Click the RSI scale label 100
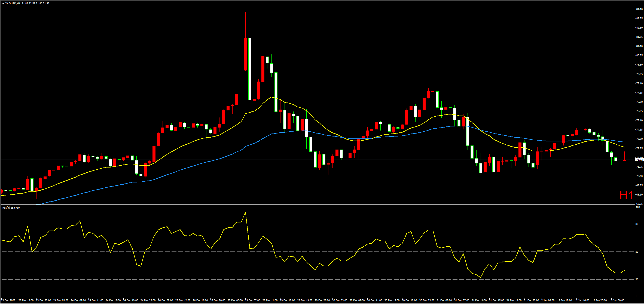644x304 pixels. (637, 207)
